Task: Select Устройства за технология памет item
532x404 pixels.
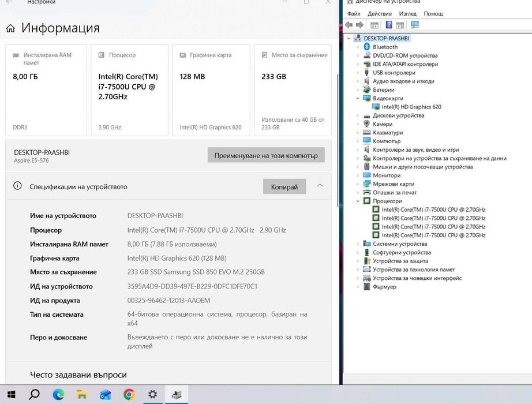Action: (x=414, y=270)
